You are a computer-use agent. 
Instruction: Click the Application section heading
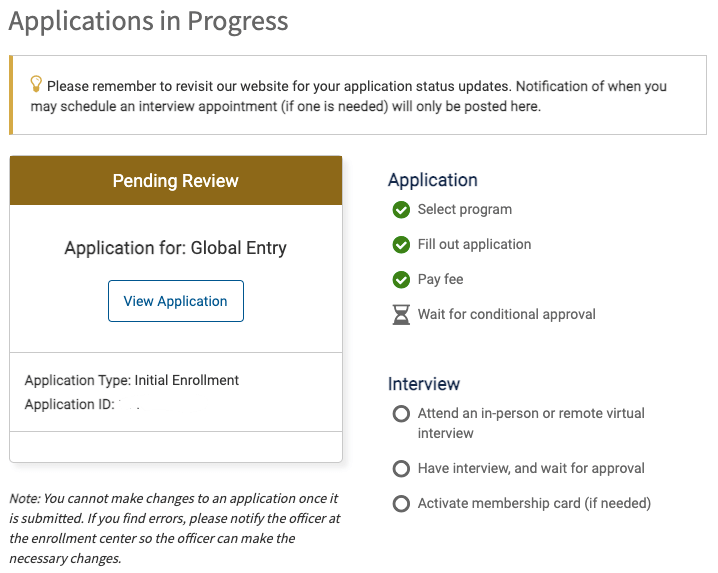[433, 180]
